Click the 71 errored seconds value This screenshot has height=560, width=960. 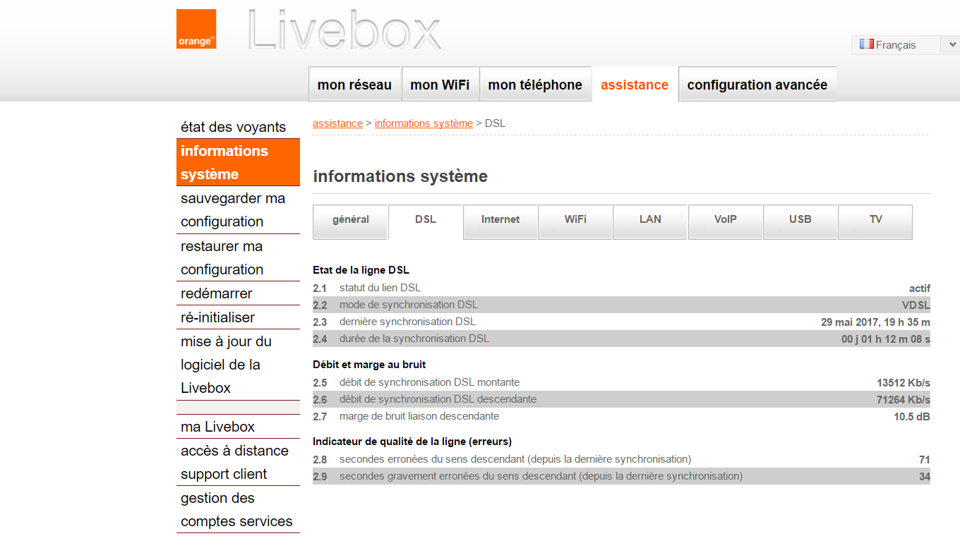tap(925, 460)
